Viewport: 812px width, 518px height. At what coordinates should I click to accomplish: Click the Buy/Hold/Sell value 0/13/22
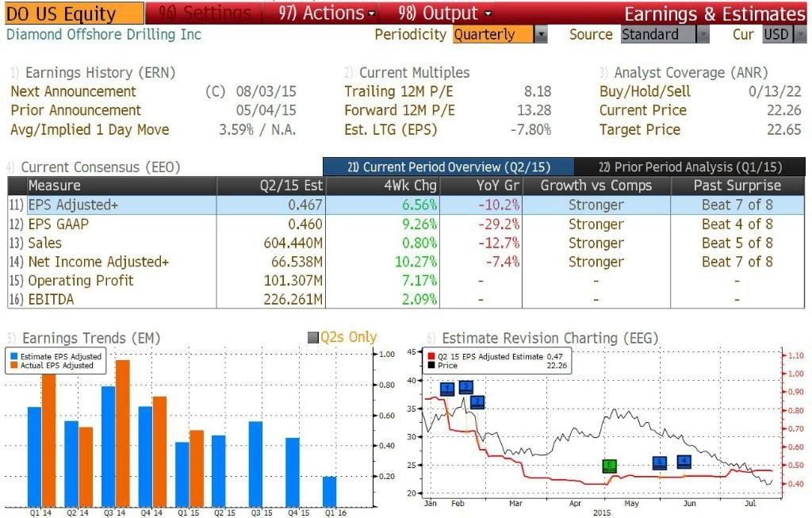pyautogui.click(x=775, y=92)
